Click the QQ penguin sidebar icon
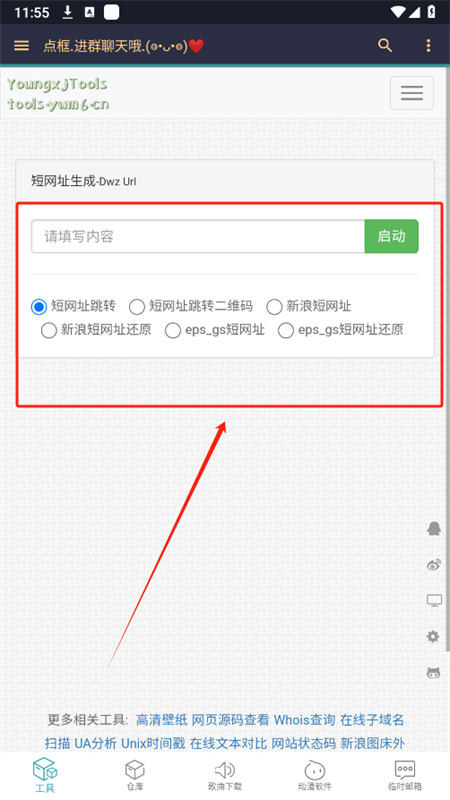 pyautogui.click(x=434, y=528)
